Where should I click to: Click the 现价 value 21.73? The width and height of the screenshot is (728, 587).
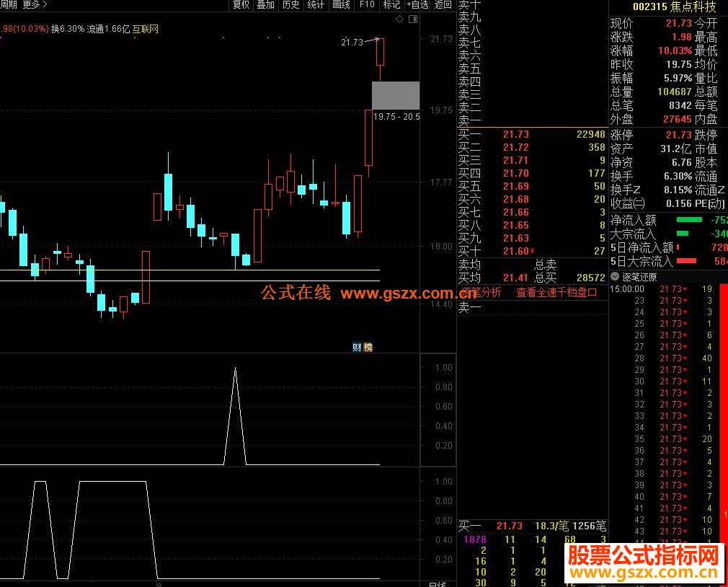pyautogui.click(x=679, y=23)
